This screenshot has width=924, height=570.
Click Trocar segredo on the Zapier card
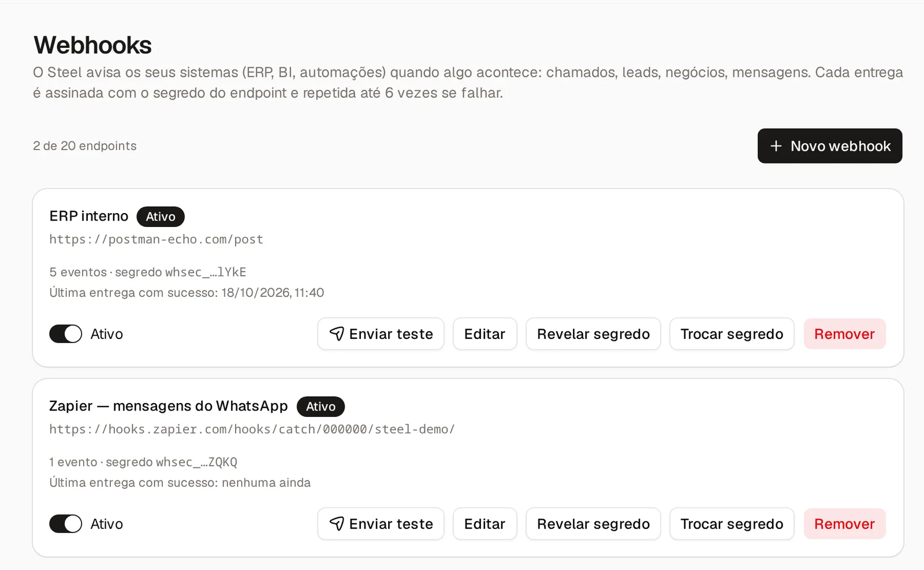(732, 524)
